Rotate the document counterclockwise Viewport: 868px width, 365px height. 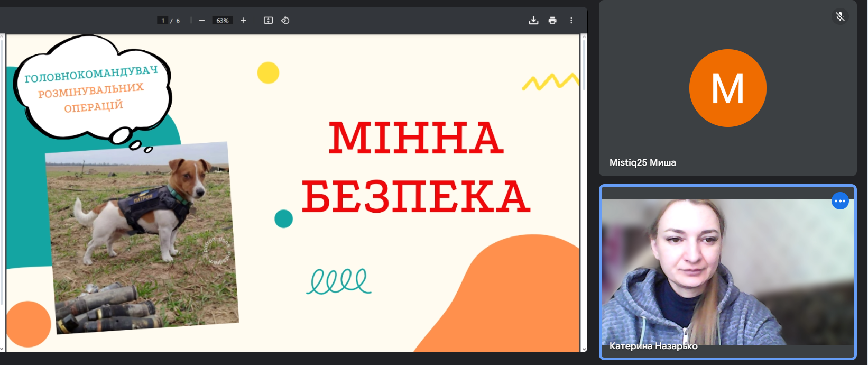pyautogui.click(x=285, y=20)
